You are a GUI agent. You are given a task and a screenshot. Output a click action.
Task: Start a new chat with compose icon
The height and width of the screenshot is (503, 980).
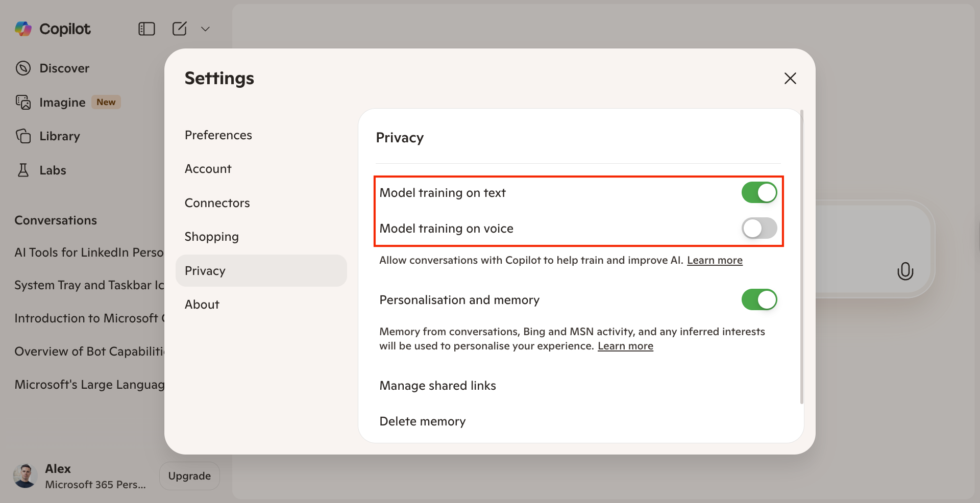tap(179, 29)
